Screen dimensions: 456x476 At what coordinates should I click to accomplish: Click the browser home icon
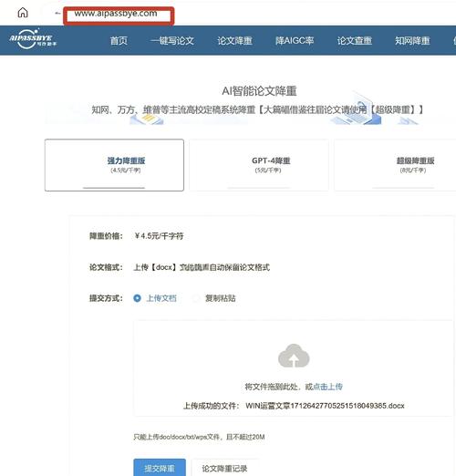(23, 13)
